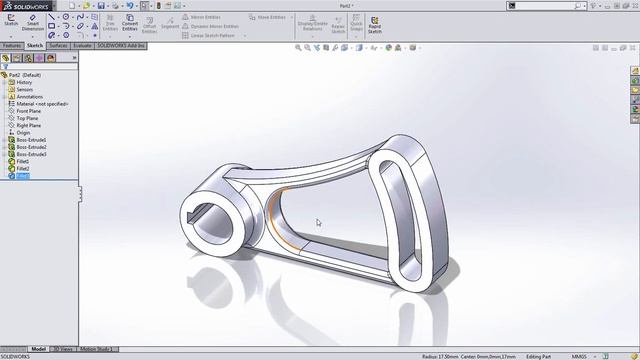Click the Convert Entities button

[x=130, y=22]
